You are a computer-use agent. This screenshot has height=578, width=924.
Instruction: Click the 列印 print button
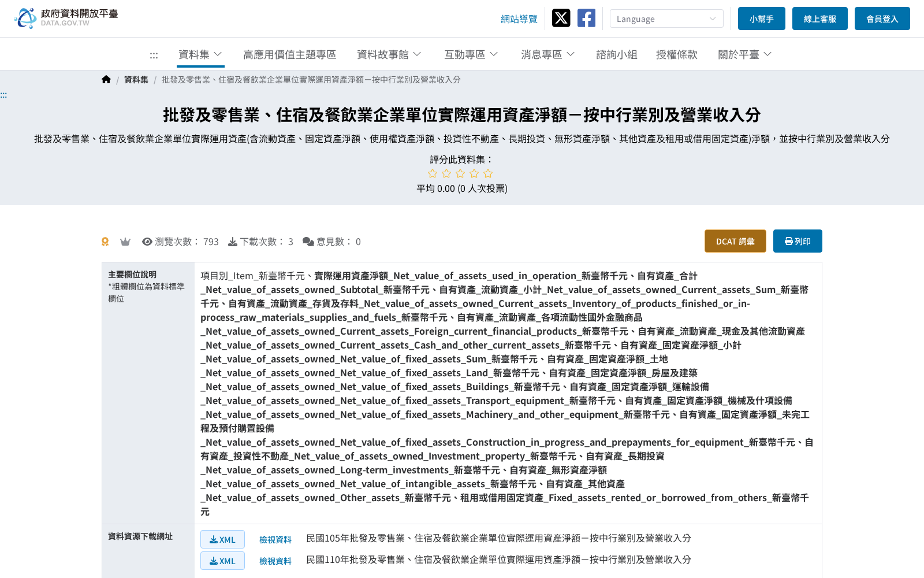(x=798, y=241)
